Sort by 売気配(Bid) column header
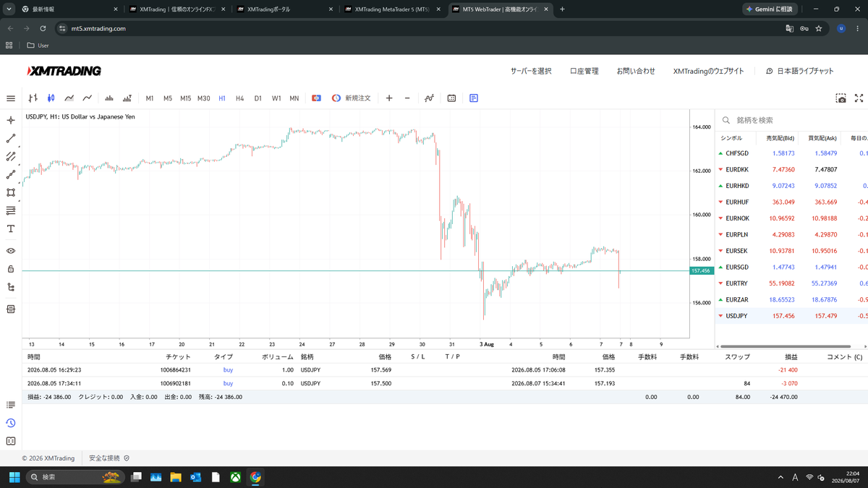This screenshot has width=868, height=488. point(780,137)
